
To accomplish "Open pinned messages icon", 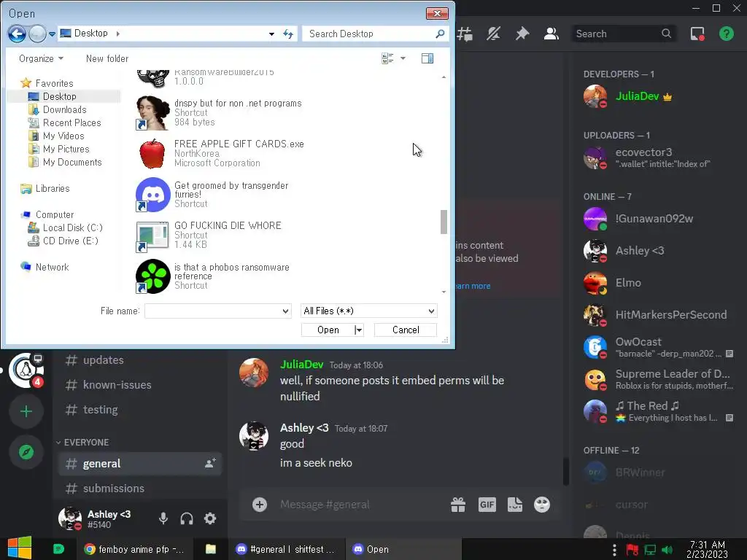I will pos(522,34).
